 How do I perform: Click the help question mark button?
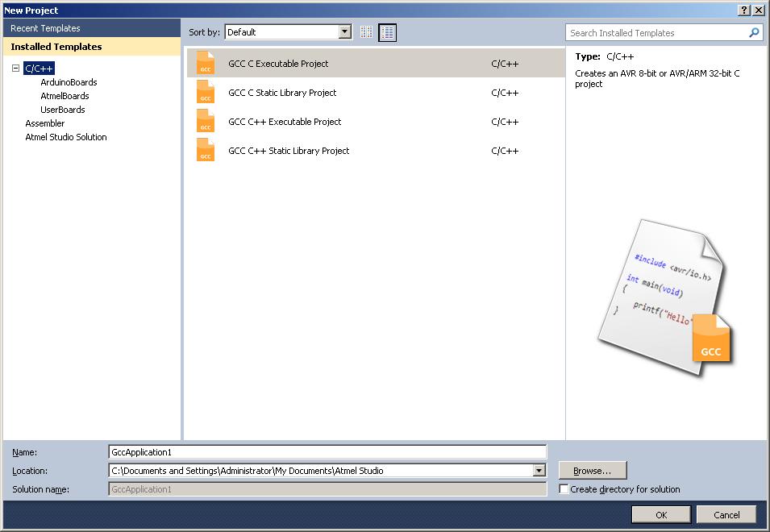pos(744,10)
